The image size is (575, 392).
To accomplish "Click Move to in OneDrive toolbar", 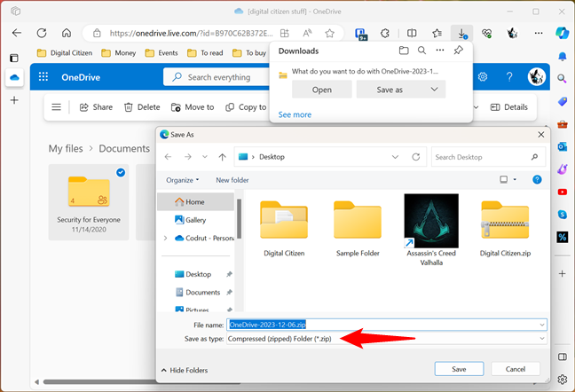I will (x=193, y=107).
